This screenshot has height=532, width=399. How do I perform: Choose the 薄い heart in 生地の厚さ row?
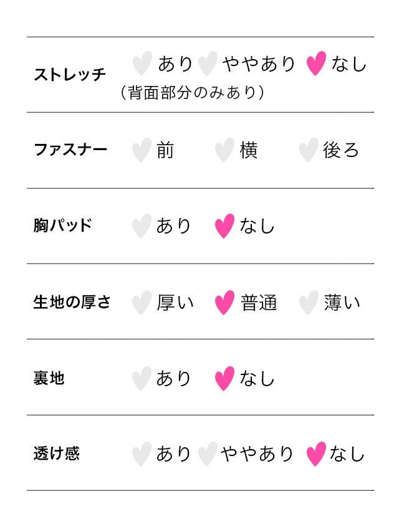point(308,303)
